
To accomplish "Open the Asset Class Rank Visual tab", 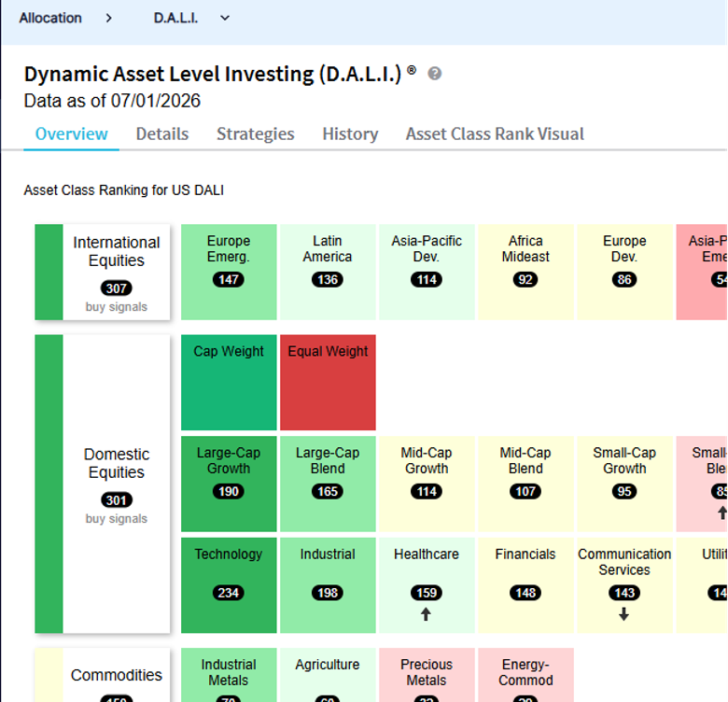I will coord(495,133).
